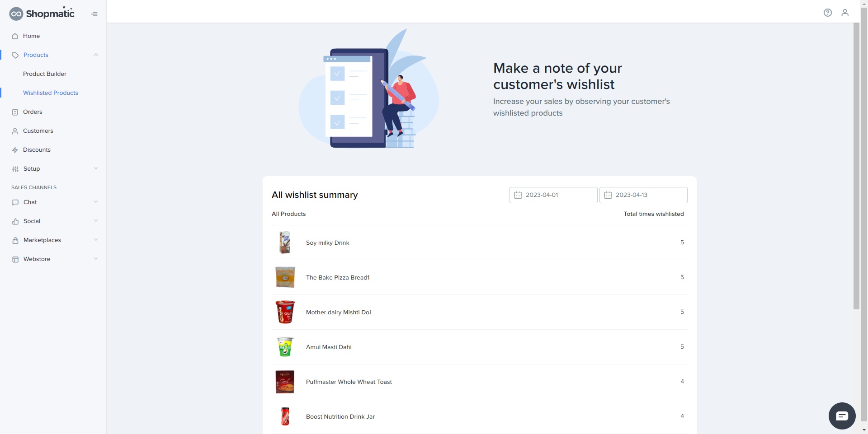Click the 'All Products' column header
Image resolution: width=868 pixels, height=434 pixels.
[288, 214]
